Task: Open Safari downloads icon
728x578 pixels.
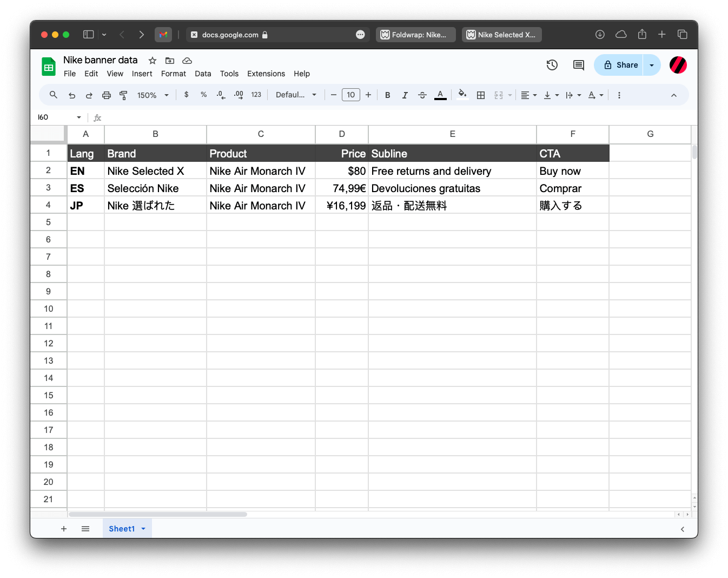Action: [600, 35]
